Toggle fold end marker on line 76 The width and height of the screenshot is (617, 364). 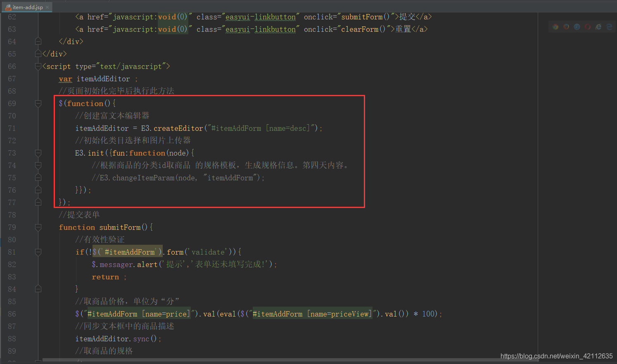38,190
